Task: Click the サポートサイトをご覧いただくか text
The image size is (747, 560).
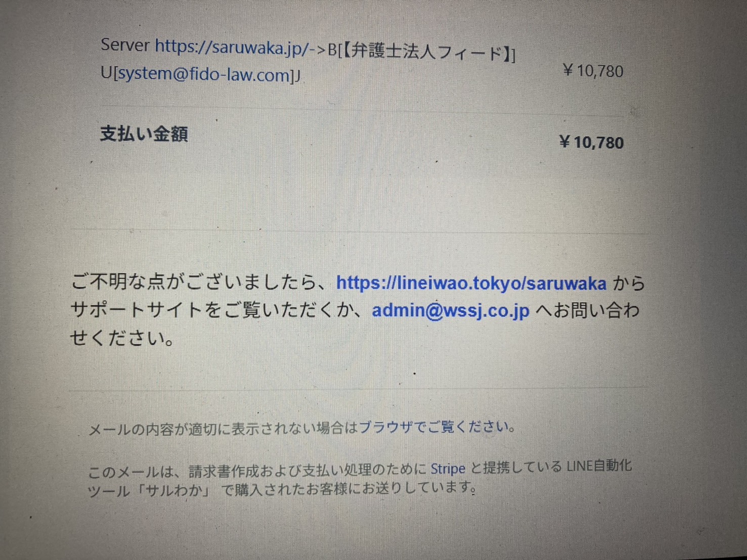Action: coord(217,309)
